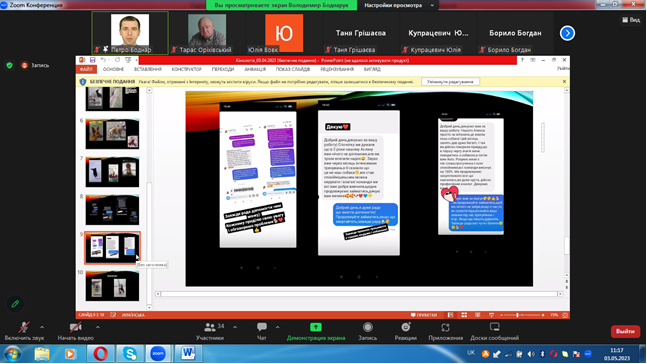Open the Reactions icon
This screenshot has width=647, height=364.
[406, 327]
